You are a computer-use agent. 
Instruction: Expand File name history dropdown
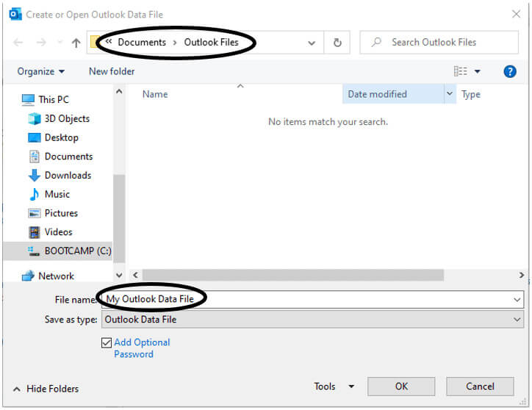517,300
